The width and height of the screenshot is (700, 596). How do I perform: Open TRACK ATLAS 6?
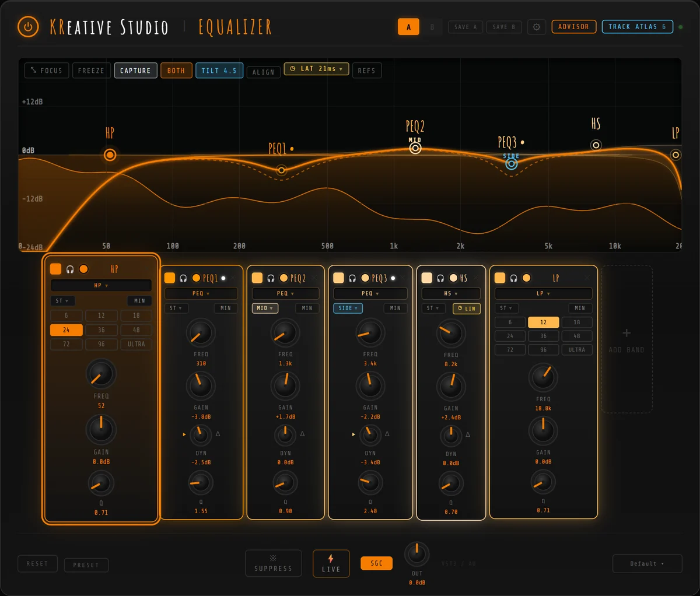637,27
